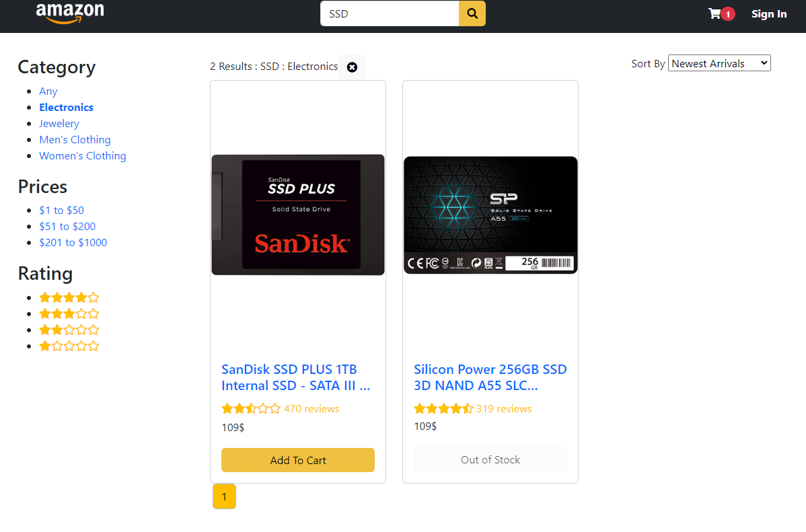Select the Men's Clothing category

coord(75,140)
